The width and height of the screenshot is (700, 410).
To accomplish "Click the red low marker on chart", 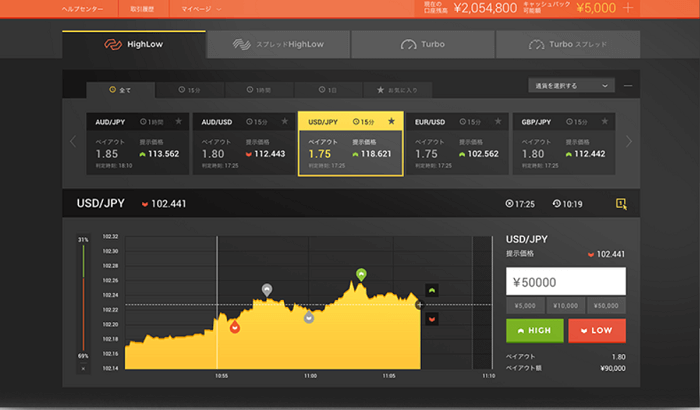I will coord(234,326).
